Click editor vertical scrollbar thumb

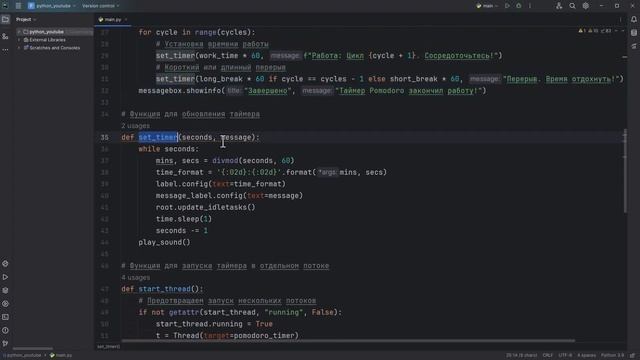coord(625,171)
